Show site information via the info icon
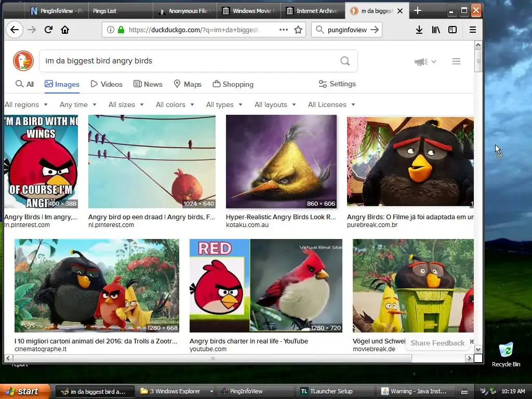This screenshot has height=399, width=532. (110, 30)
